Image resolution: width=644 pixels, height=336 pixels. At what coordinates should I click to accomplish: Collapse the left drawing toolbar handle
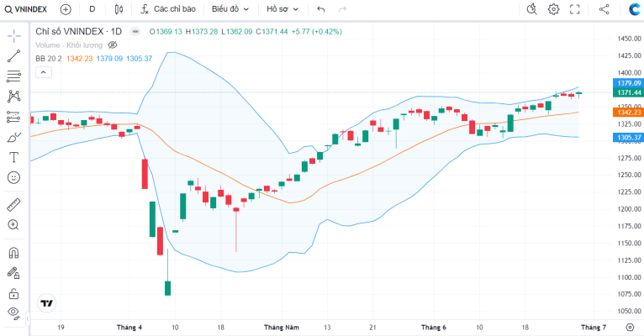[x=28, y=318]
